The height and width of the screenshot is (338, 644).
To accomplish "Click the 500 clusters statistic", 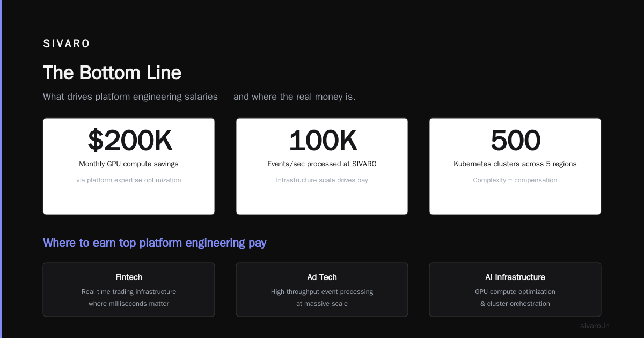I will tap(515, 141).
